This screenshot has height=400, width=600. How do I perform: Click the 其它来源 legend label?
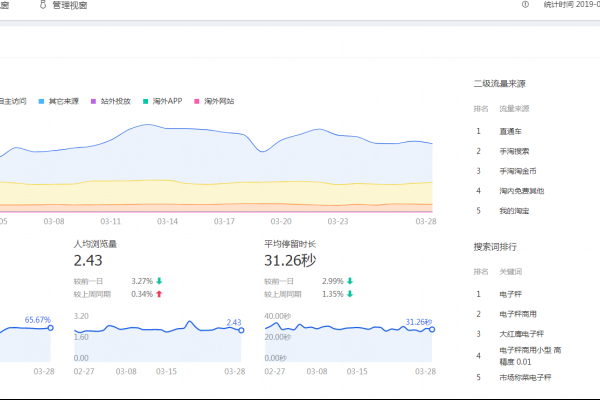64,101
